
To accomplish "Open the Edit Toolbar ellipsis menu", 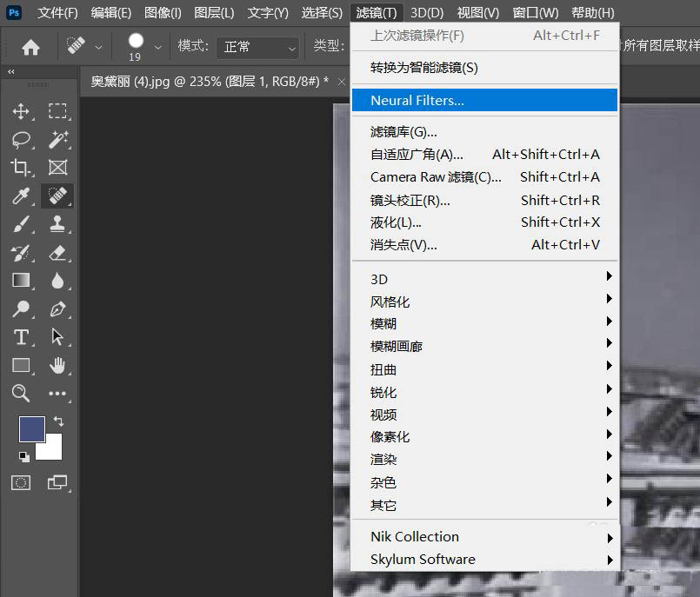I will pyautogui.click(x=57, y=394).
